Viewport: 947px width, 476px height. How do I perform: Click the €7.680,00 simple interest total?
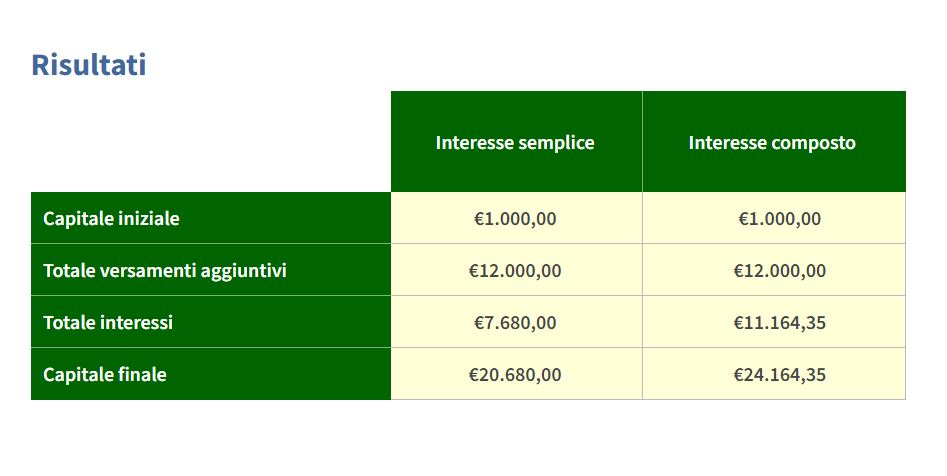pyautogui.click(x=515, y=323)
